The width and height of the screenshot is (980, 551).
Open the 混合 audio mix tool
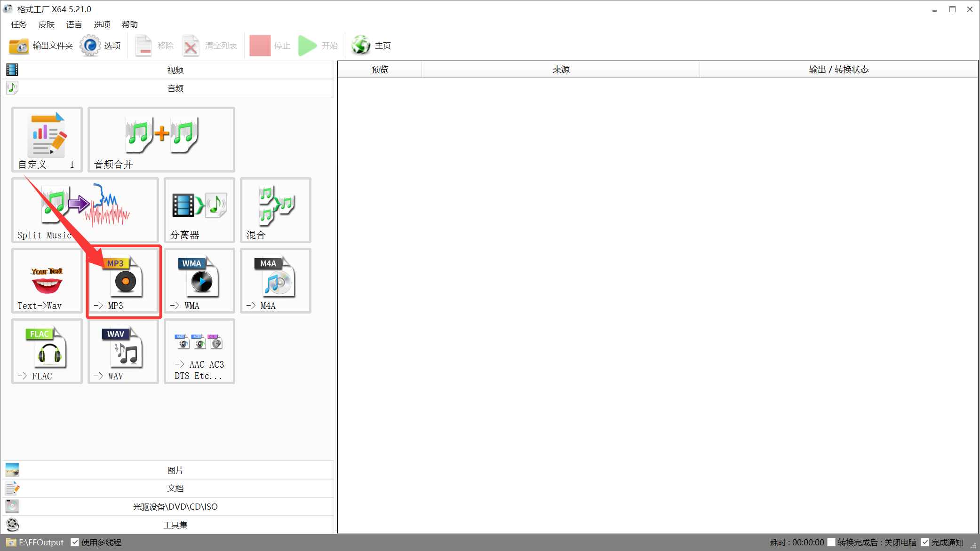click(276, 210)
